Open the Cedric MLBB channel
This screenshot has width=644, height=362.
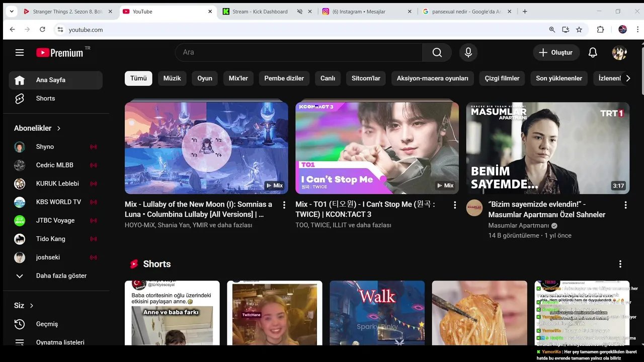click(55, 165)
